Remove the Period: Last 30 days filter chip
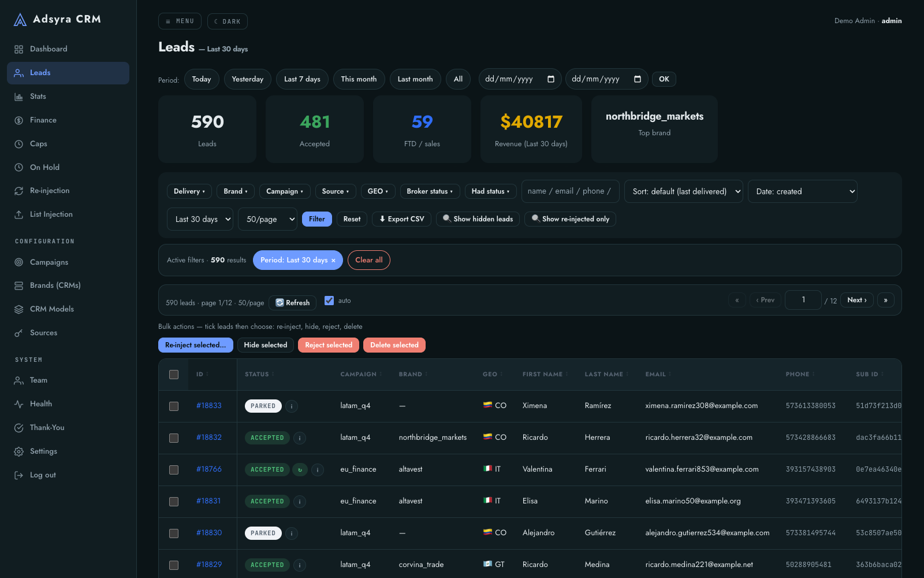 click(x=333, y=261)
